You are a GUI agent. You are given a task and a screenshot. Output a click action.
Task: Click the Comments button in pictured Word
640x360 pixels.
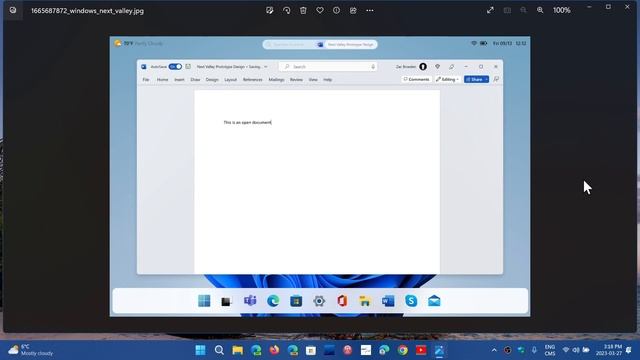pos(416,79)
